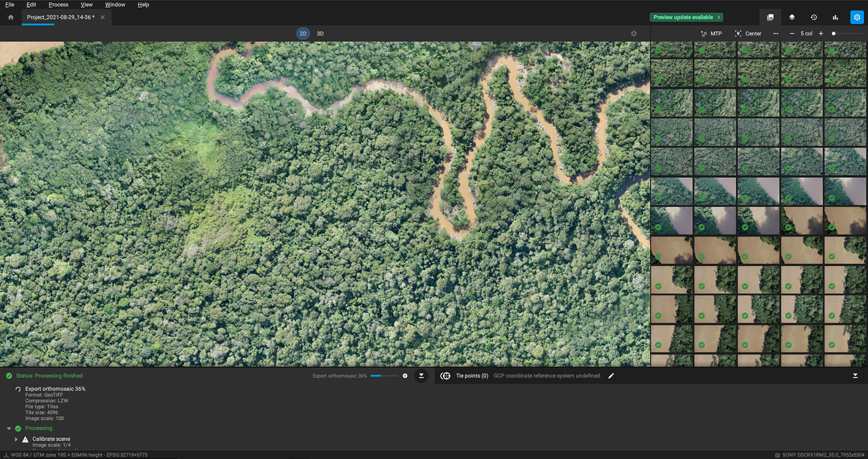Open the statistics bar chart icon
The image size is (868, 459).
(x=835, y=17)
